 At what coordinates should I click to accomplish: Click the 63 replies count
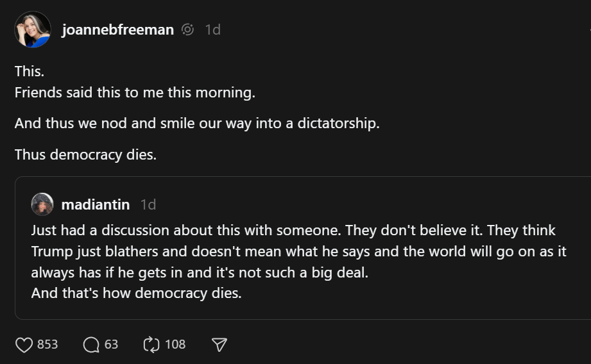point(111,345)
